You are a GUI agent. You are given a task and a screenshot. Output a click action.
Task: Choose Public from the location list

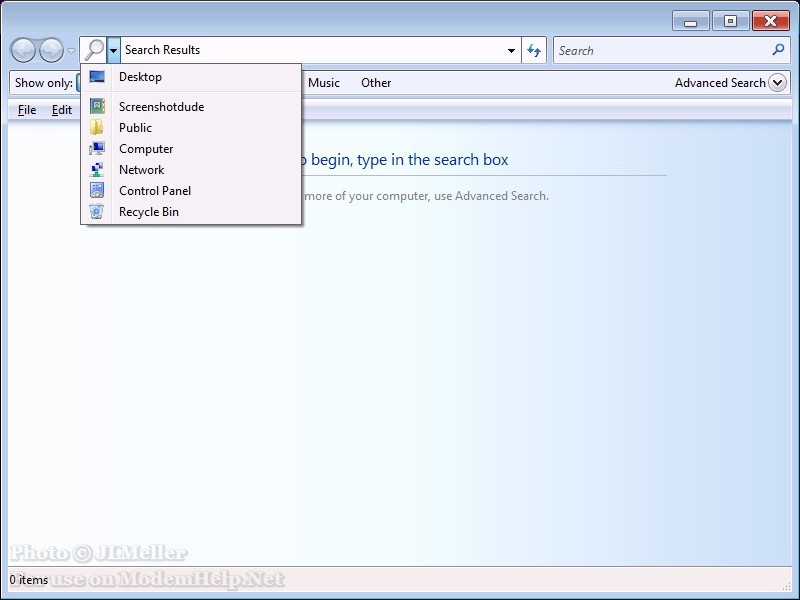(191, 127)
